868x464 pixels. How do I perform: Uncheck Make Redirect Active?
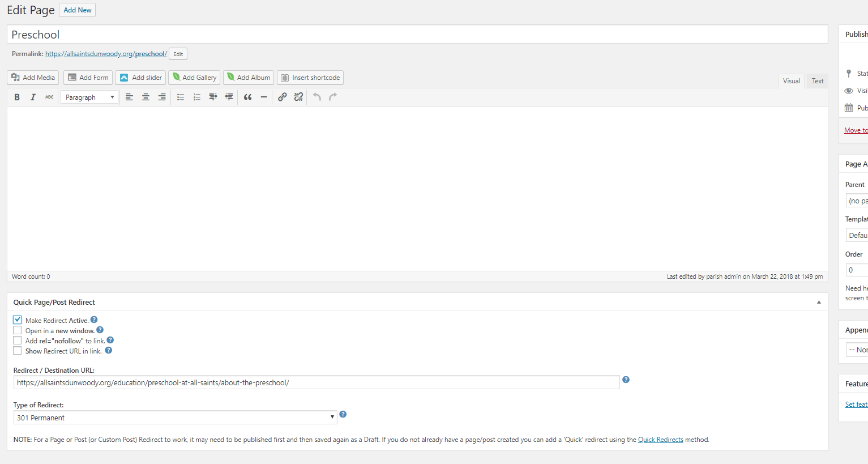18,320
